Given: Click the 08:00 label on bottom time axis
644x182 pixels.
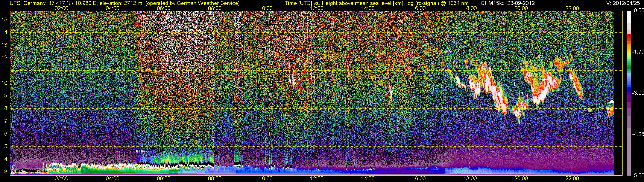Looking at the screenshot, I should point(214,179).
